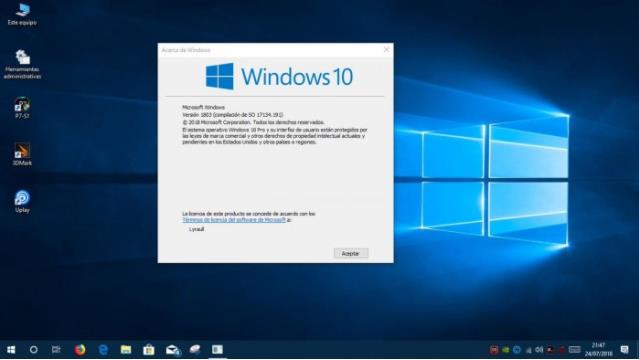
Task: Open Microsoft Store from the taskbar
Action: (x=149, y=350)
